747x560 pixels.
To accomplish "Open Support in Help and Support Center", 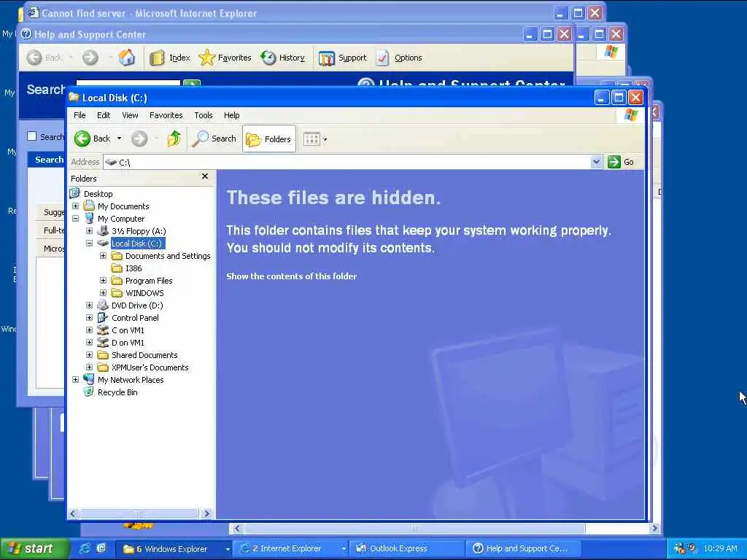I will (x=343, y=58).
